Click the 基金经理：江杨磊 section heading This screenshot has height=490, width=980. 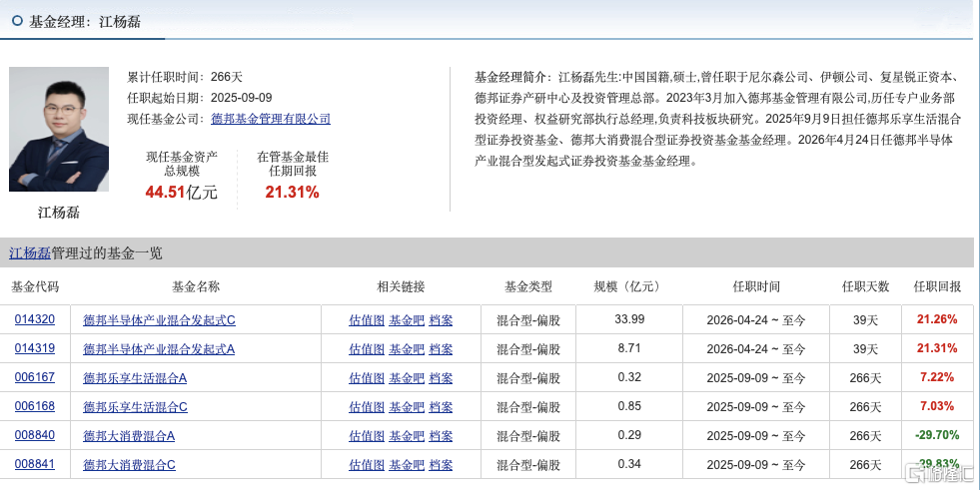click(x=84, y=22)
